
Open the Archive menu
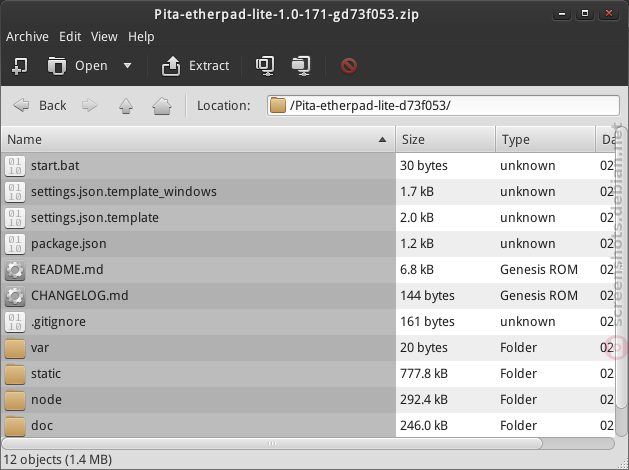[x=27, y=36]
